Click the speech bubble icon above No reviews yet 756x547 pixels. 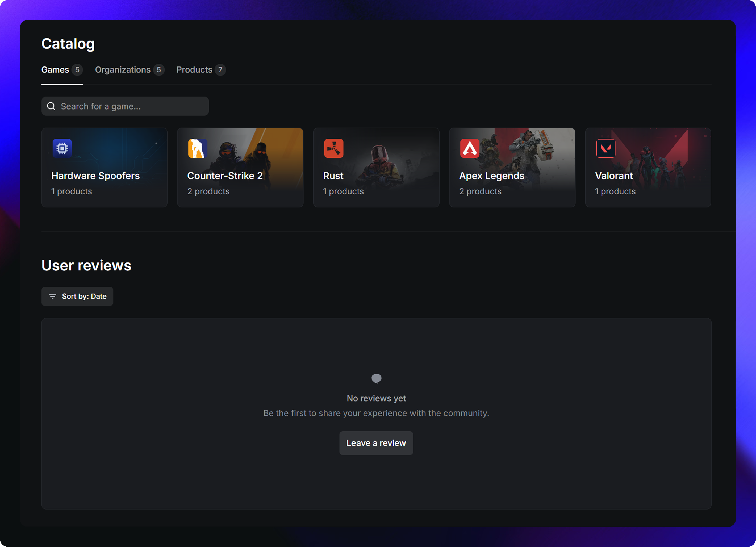click(376, 378)
